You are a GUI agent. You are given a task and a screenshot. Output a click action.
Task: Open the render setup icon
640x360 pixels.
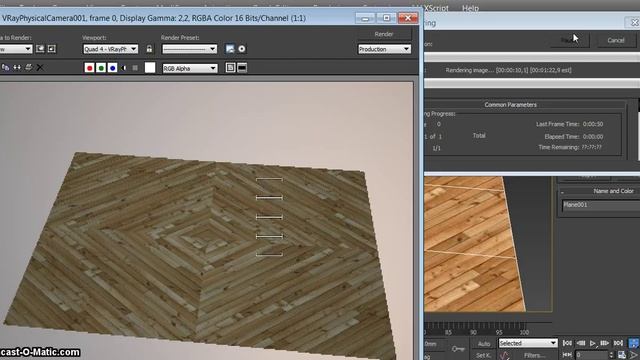230,49
